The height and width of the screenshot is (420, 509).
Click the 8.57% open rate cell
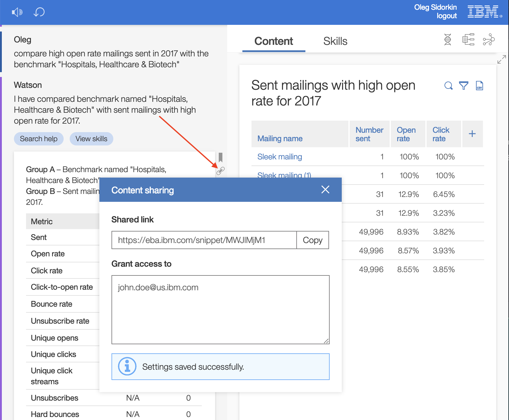[408, 251]
